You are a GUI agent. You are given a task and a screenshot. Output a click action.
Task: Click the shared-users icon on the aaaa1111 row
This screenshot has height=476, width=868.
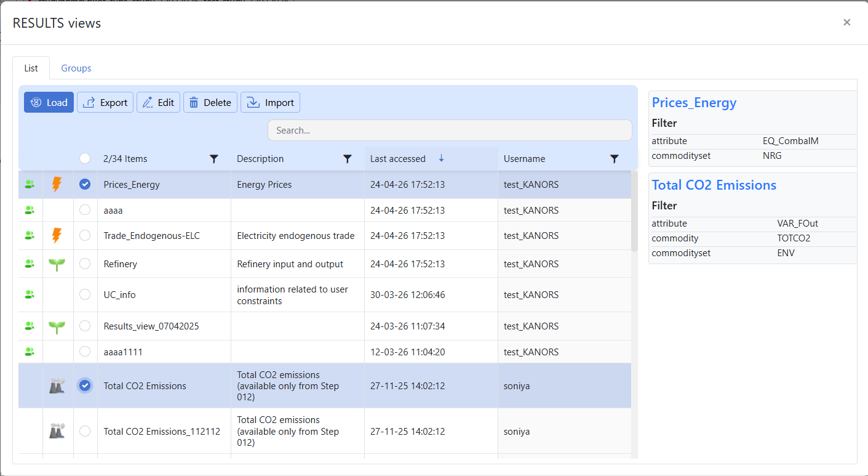(30, 352)
